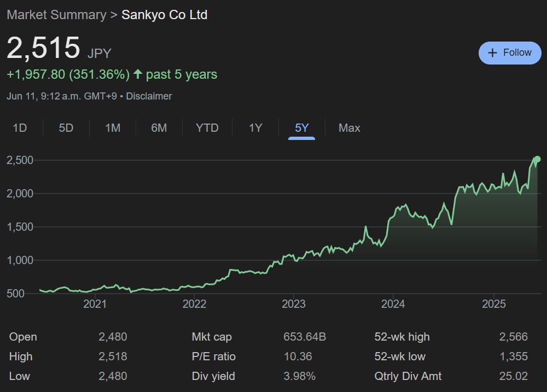This screenshot has width=547, height=392.
Task: Click the 2,000 y-axis label
Action: coord(20,194)
